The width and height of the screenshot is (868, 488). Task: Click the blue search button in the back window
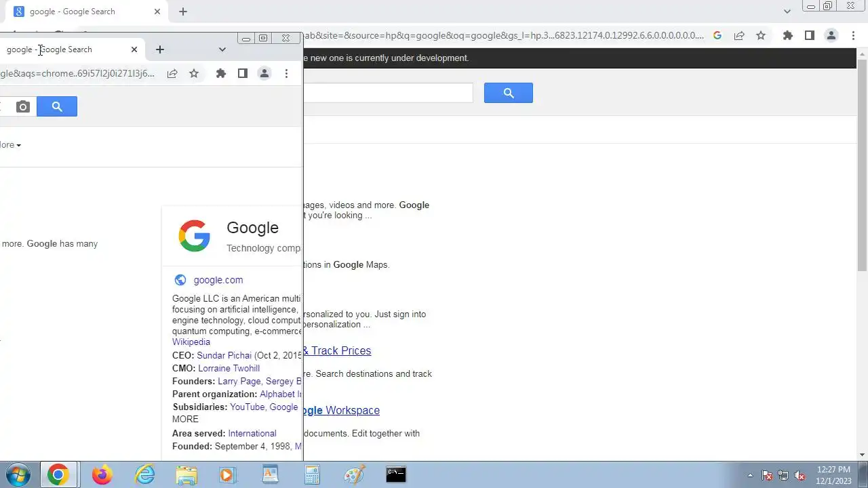(509, 93)
